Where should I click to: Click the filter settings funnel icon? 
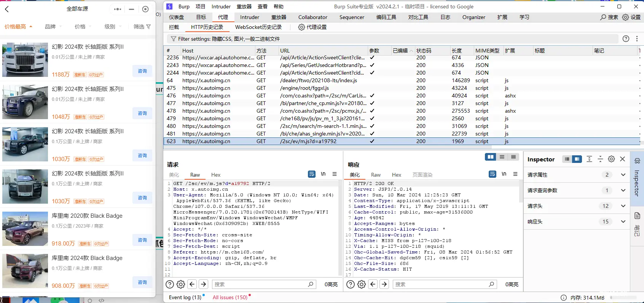pyautogui.click(x=174, y=39)
